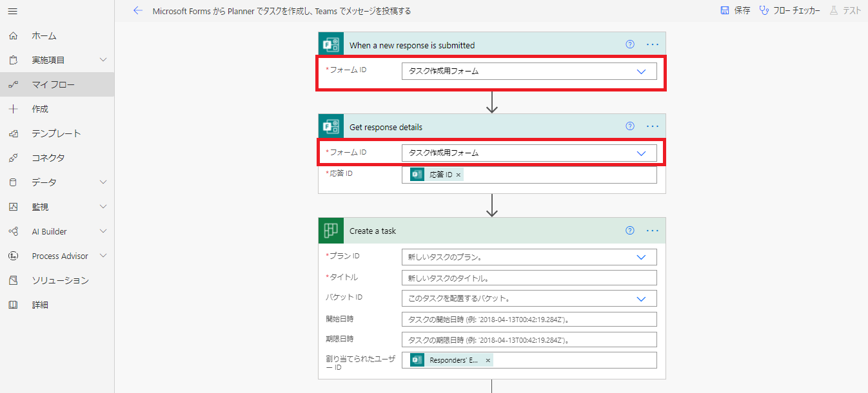The height and width of the screenshot is (393, 868).
Task: Click the テスト button label
Action: [x=853, y=11]
